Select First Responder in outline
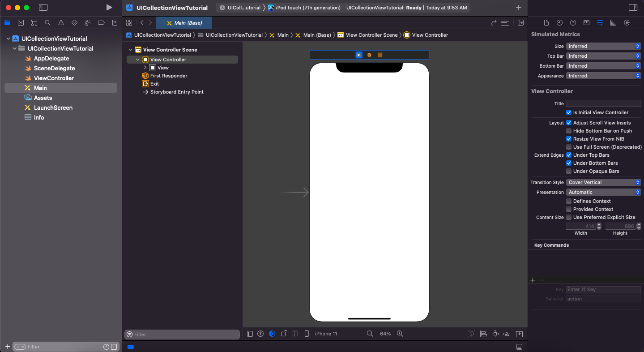Screen dimensions: 644x352 point(169,76)
